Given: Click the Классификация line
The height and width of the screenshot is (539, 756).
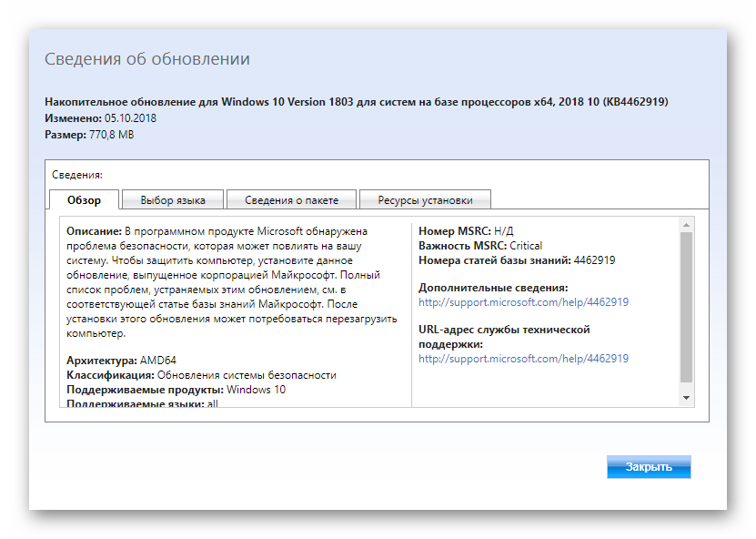Looking at the screenshot, I should [201, 375].
